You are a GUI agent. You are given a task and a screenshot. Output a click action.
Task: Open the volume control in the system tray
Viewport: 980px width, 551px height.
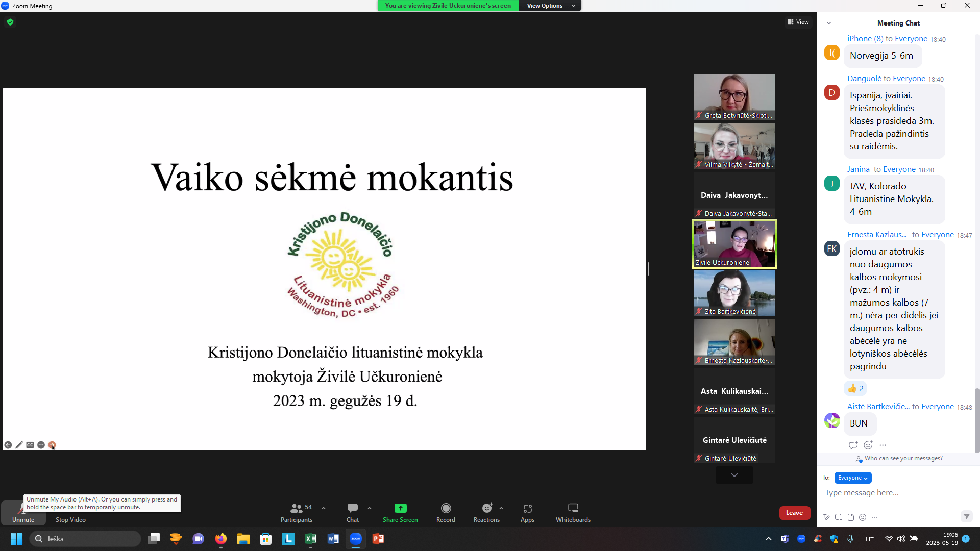[x=901, y=539]
